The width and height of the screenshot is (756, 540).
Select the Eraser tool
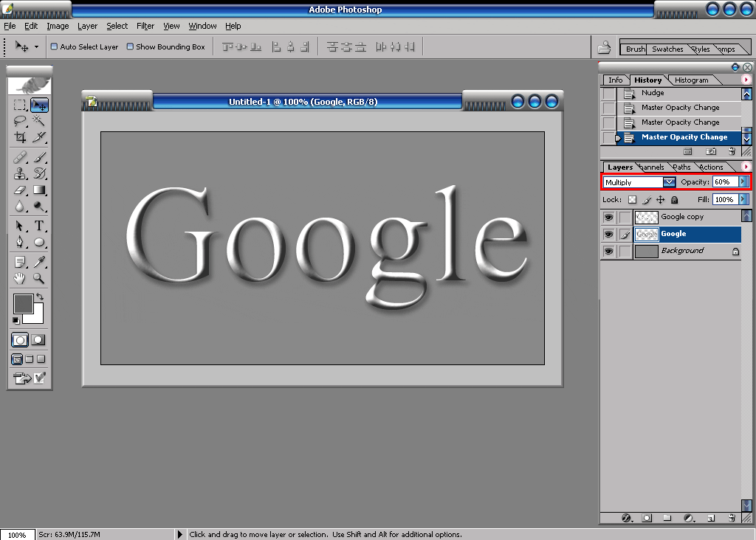point(20,190)
